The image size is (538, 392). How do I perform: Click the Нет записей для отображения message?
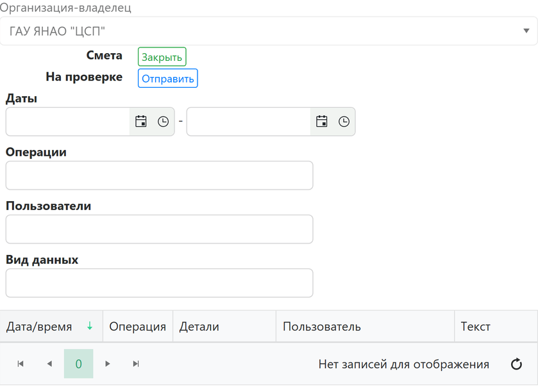(404, 364)
